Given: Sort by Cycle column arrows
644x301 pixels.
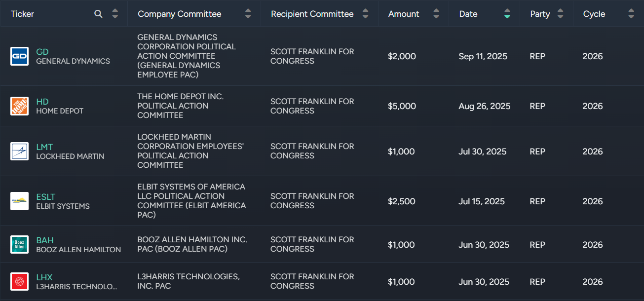Looking at the screenshot, I should 631,14.
